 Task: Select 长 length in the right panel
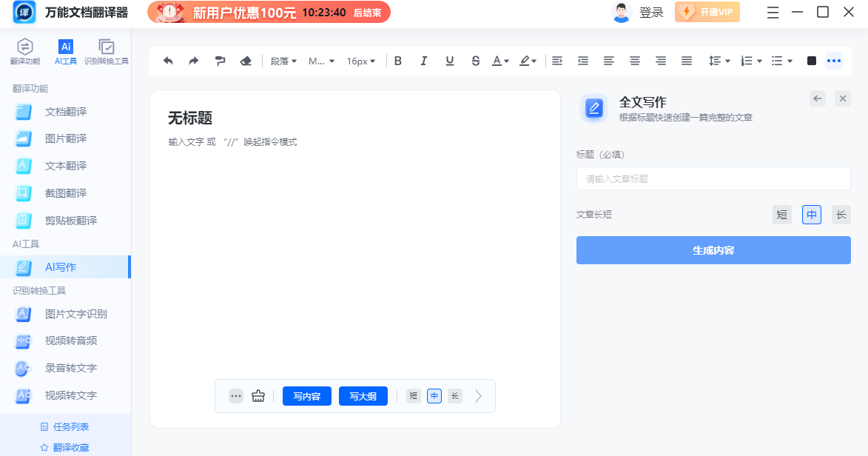coord(841,215)
